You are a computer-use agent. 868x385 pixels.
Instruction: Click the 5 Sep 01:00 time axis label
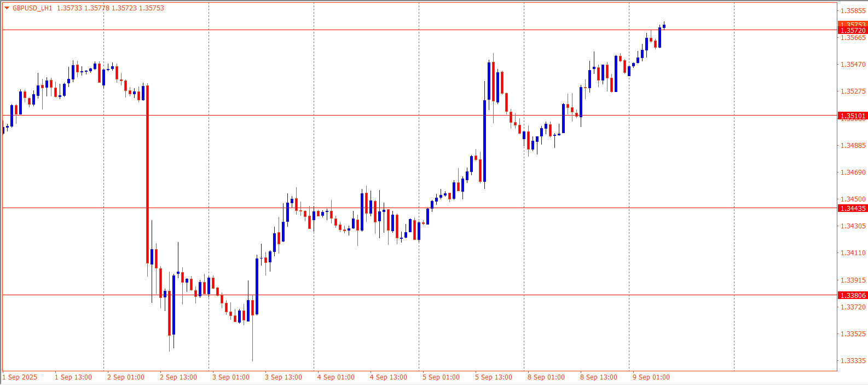(x=441, y=377)
